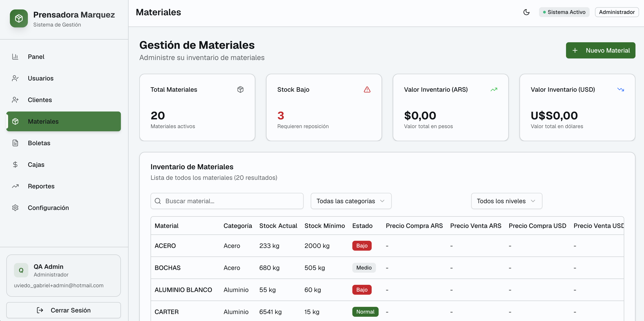Switch to the Materiales section header

158,12
